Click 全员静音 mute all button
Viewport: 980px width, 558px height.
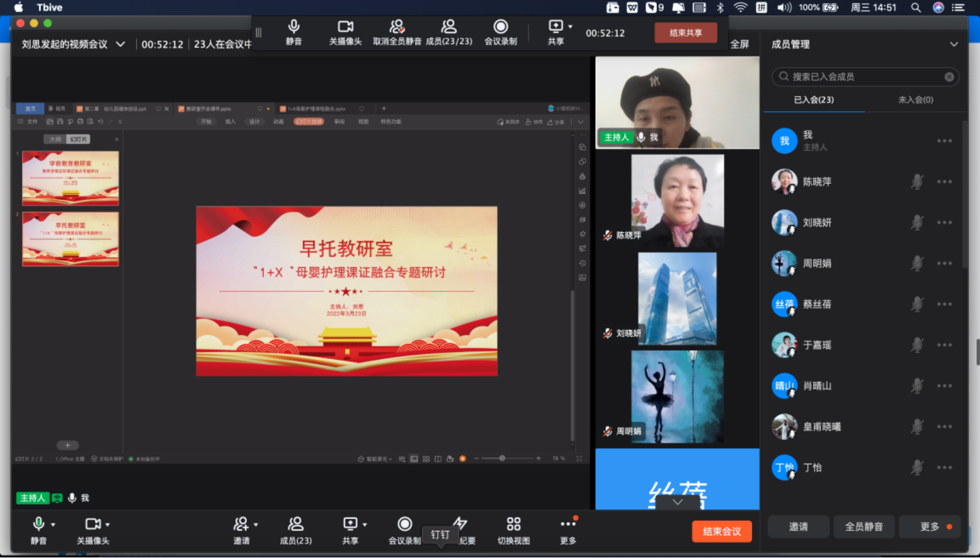tap(864, 527)
